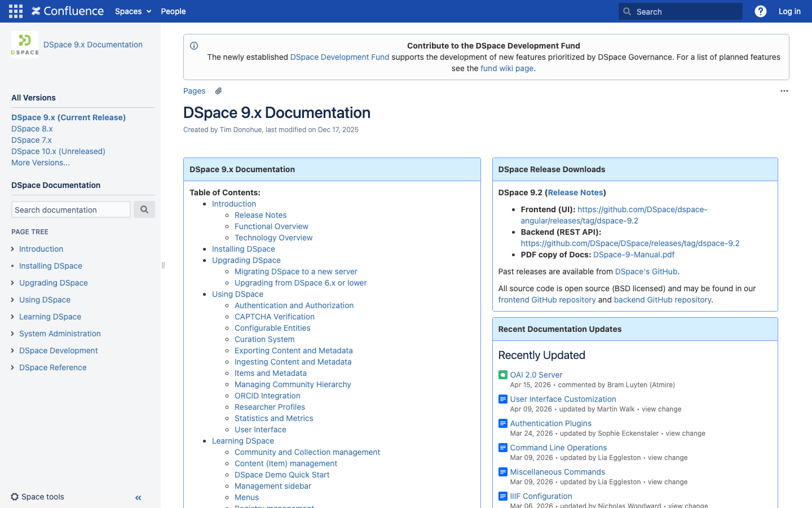The image size is (812, 508).
Task: Click the Log in link
Action: coord(789,11)
